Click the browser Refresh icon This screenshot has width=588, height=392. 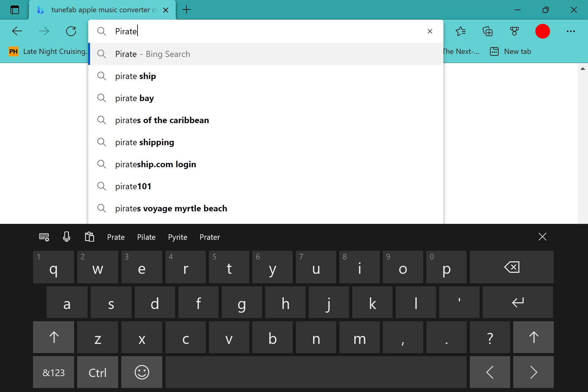coord(71,31)
